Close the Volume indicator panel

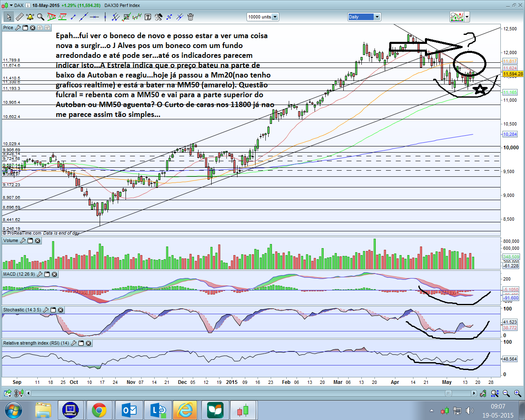[37, 240]
